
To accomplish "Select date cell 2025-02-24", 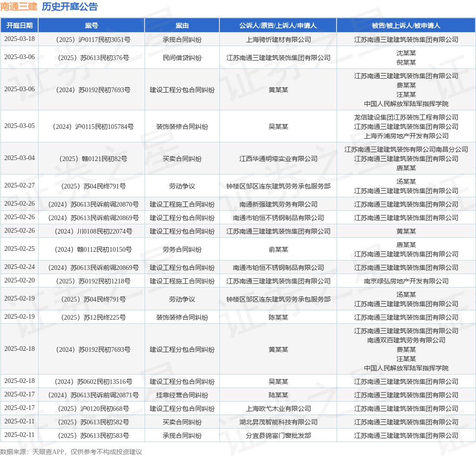I will 20,267.
